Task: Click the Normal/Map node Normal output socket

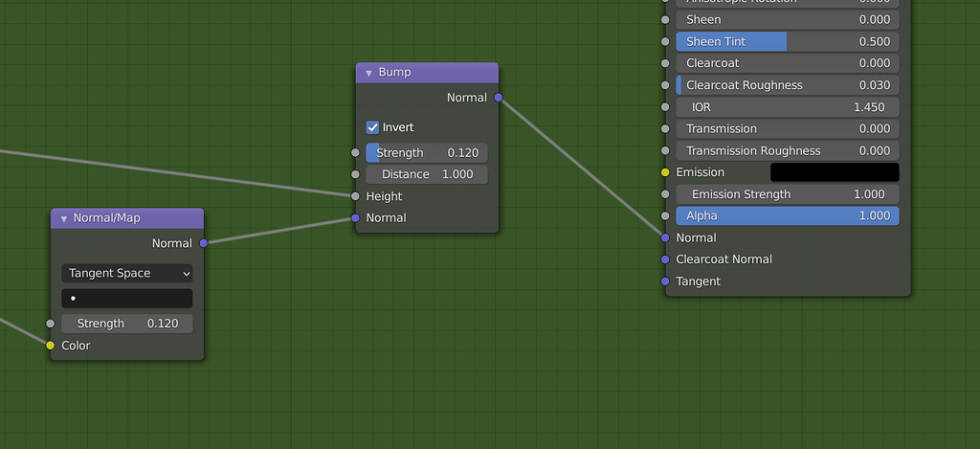Action: click(203, 243)
